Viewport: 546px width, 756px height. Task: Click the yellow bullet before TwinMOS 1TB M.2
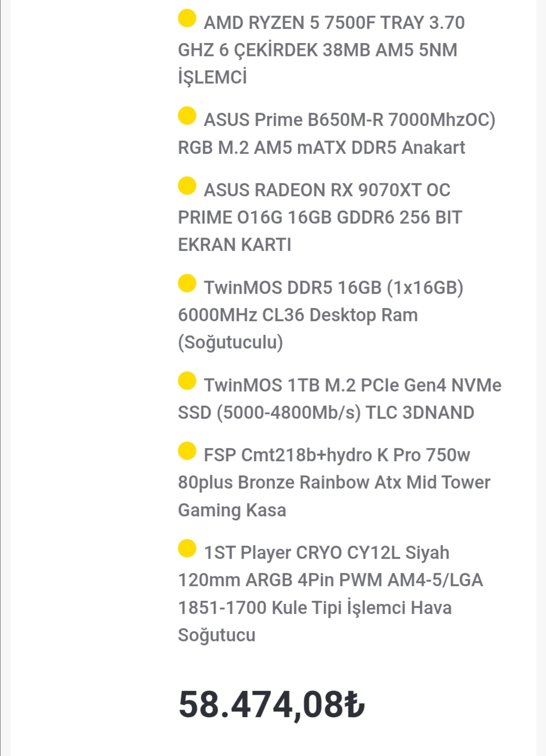187,381
